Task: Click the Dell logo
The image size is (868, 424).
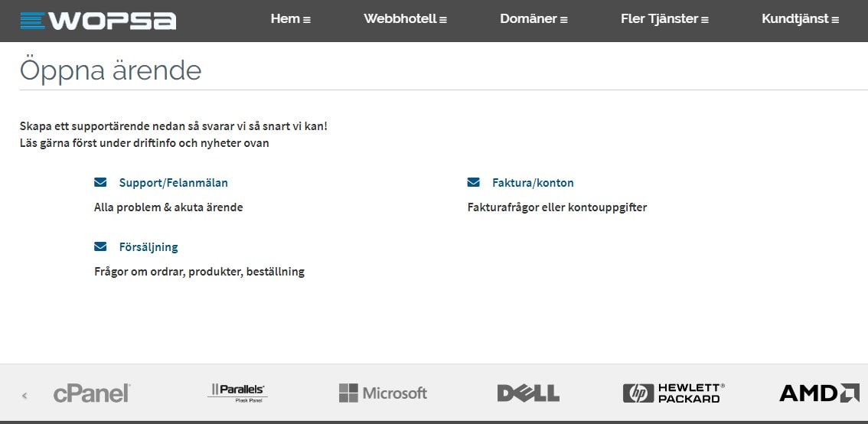Action: [x=528, y=393]
